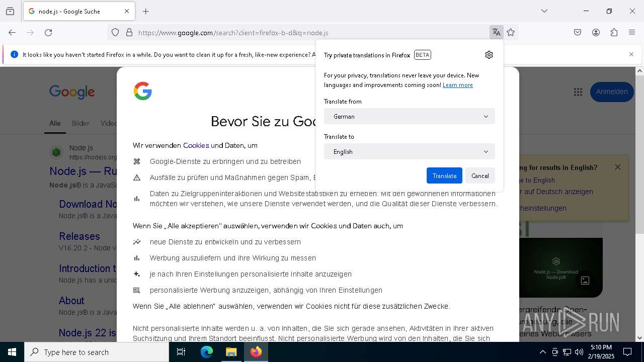Reload the current page
Viewport: 644px width, 362px height.
[x=48, y=32]
